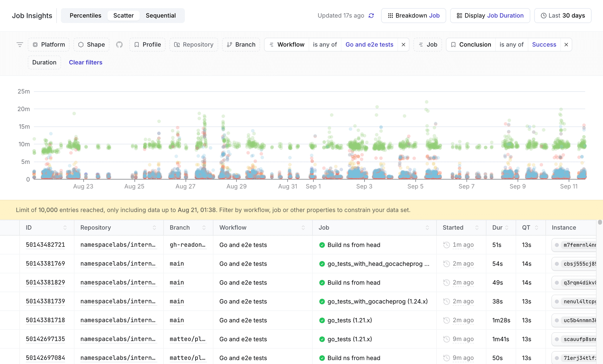Open the Display Job Duration dropdown
The height and width of the screenshot is (364, 603).
click(490, 16)
